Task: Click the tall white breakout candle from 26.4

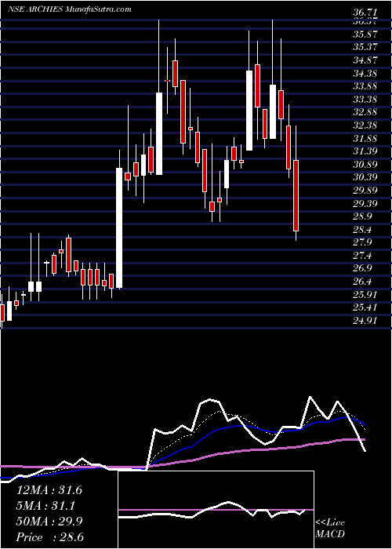Action: point(119,228)
